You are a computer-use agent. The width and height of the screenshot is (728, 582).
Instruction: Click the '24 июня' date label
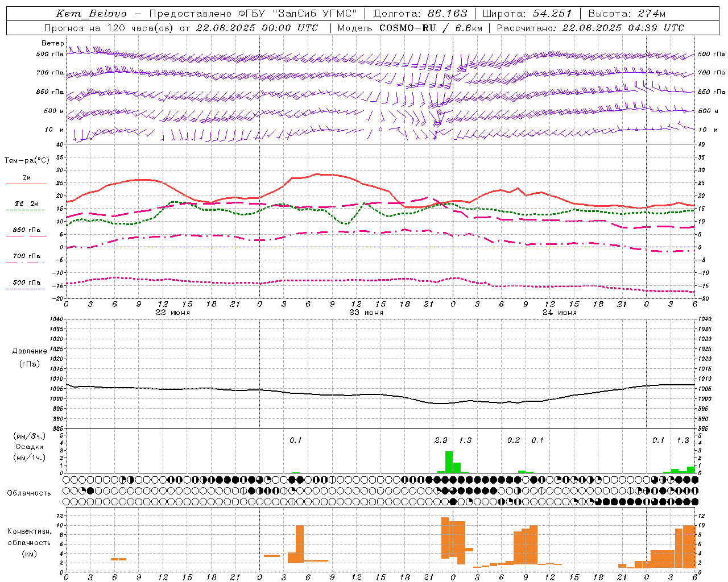(x=560, y=312)
